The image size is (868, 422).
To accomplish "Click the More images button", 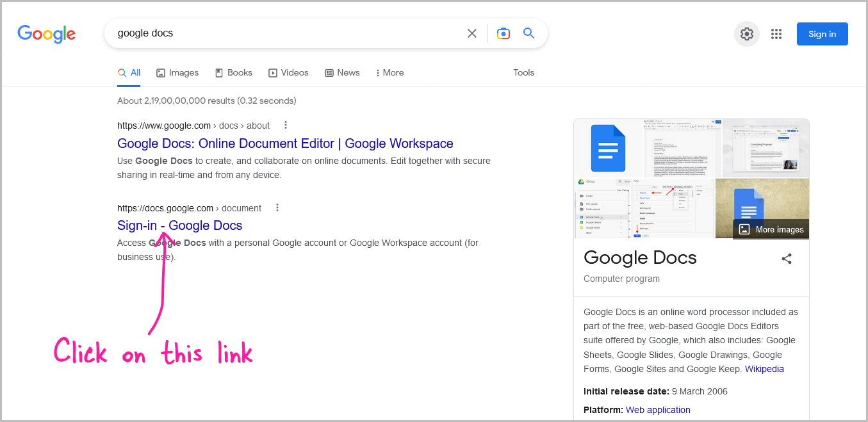I will [771, 229].
